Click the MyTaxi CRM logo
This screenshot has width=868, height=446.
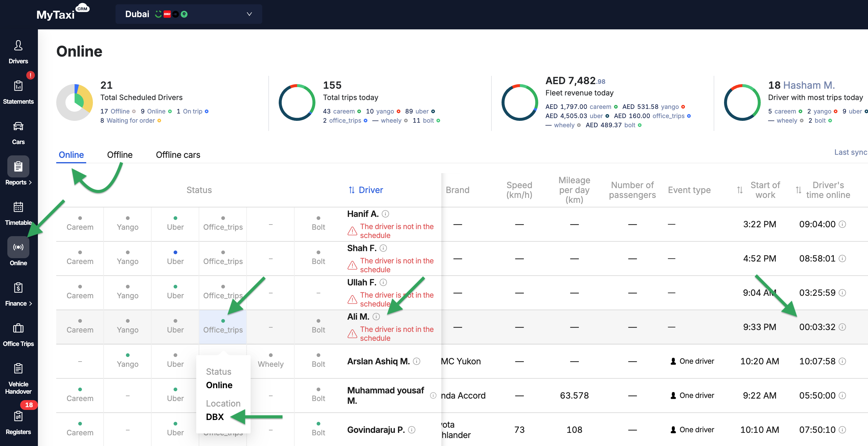click(x=63, y=13)
